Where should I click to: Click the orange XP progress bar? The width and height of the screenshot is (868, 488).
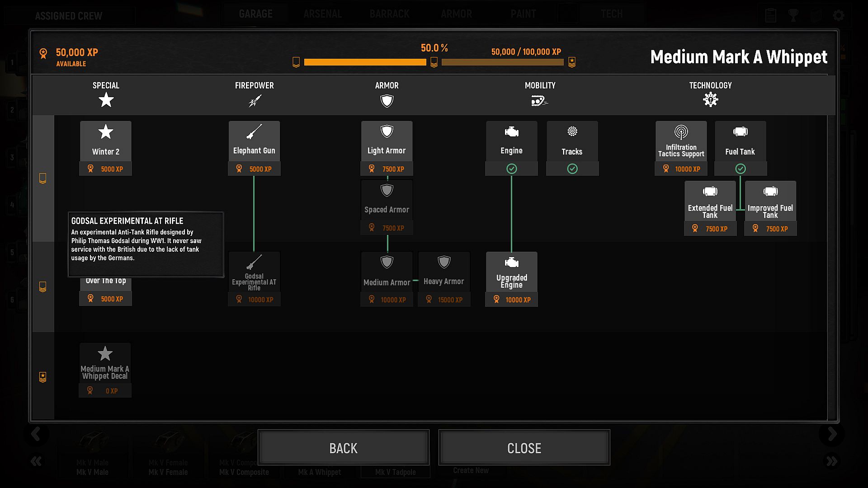365,62
